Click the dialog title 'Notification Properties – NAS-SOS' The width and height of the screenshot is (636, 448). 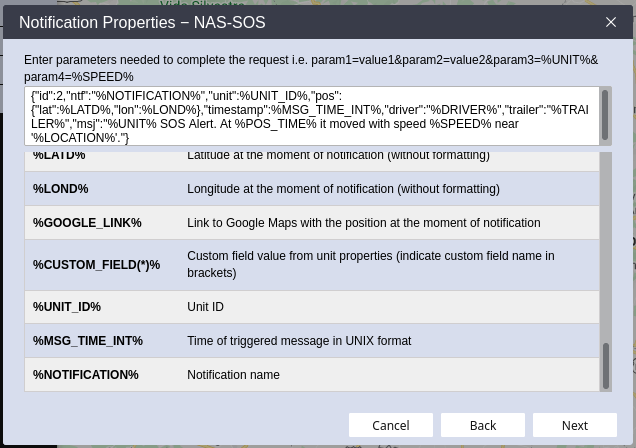point(142,22)
